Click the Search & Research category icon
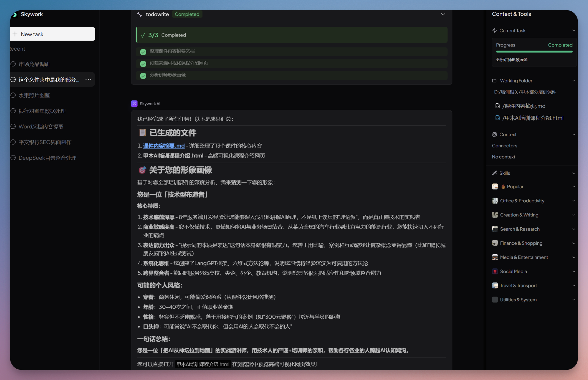 tap(495, 229)
